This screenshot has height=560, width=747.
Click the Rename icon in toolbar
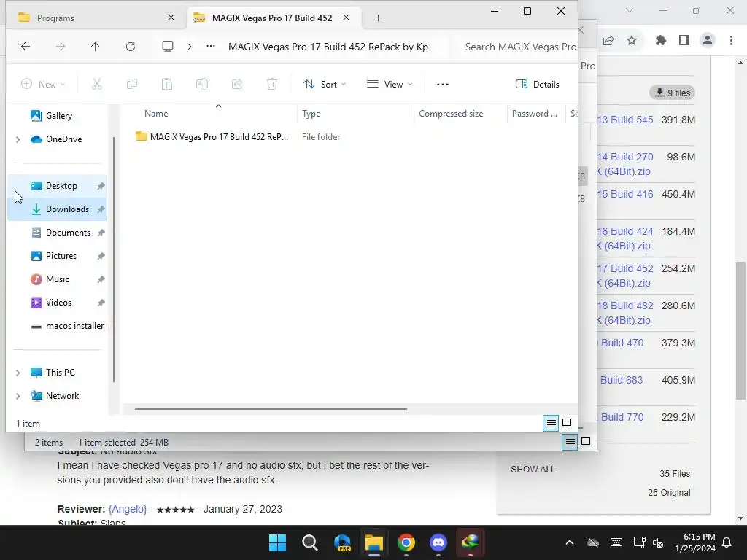pos(202,85)
